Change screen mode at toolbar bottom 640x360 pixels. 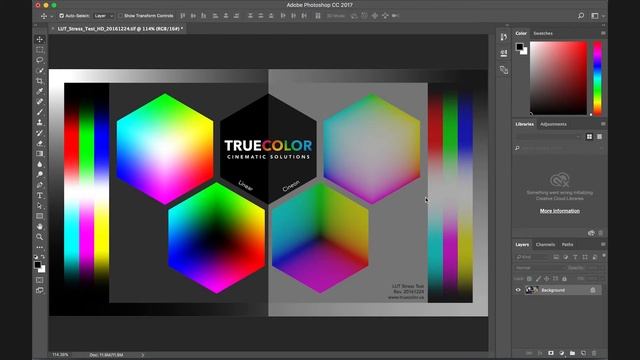click(x=40, y=291)
